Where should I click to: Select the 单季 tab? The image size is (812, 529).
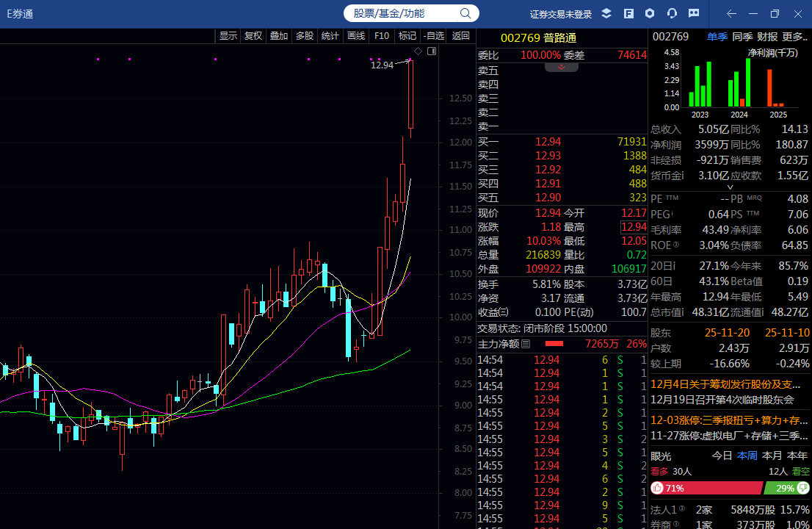pos(717,37)
